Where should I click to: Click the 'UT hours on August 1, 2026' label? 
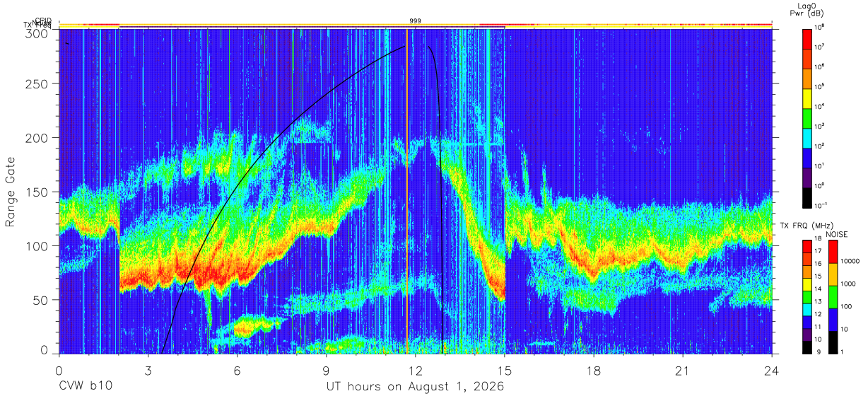[x=414, y=387]
